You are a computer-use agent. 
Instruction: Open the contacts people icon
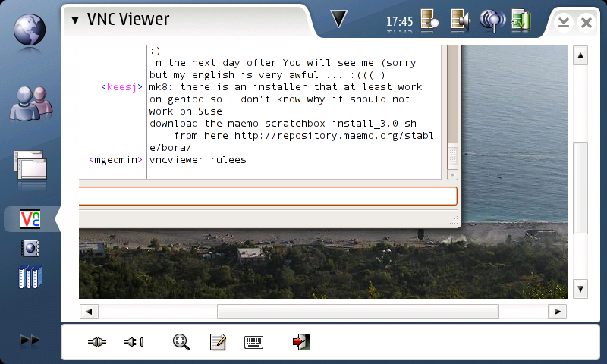(31, 103)
